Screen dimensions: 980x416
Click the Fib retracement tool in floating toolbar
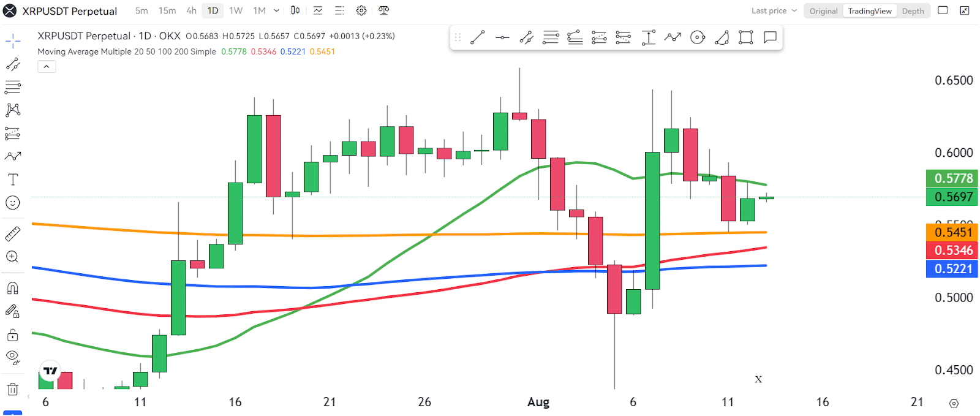click(x=551, y=37)
